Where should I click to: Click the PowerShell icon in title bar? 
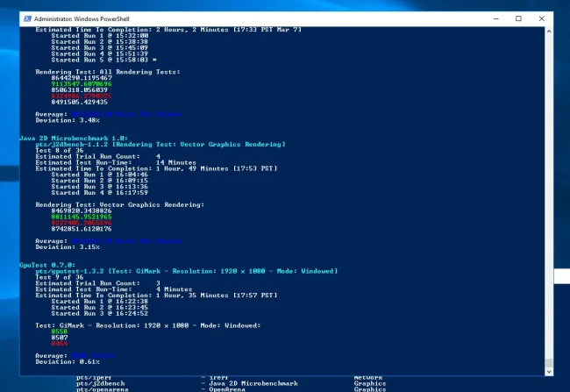[27, 18]
